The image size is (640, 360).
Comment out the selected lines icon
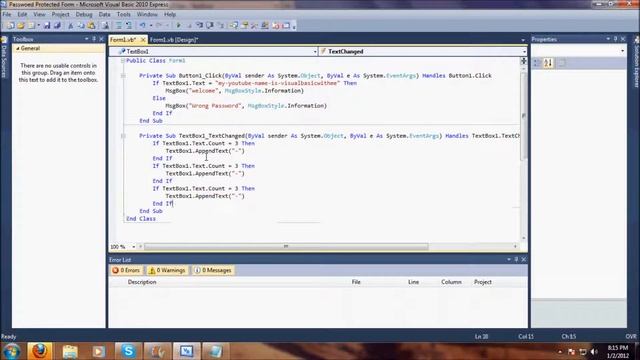119,26
